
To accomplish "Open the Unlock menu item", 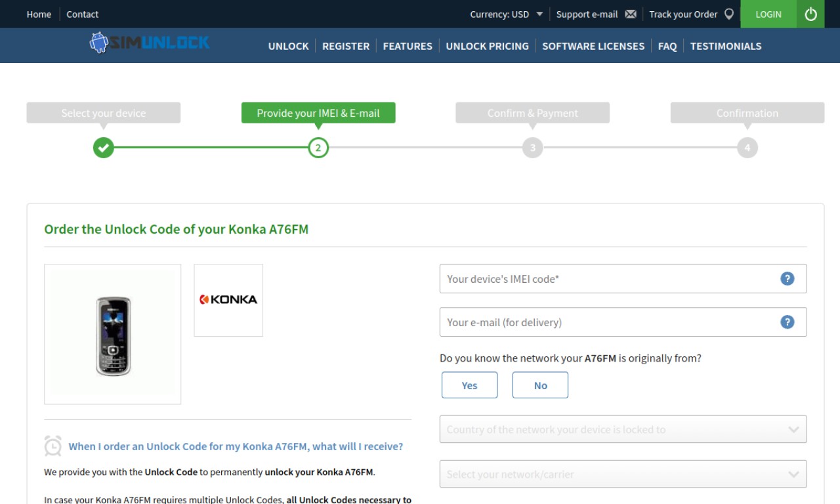I will tap(288, 46).
